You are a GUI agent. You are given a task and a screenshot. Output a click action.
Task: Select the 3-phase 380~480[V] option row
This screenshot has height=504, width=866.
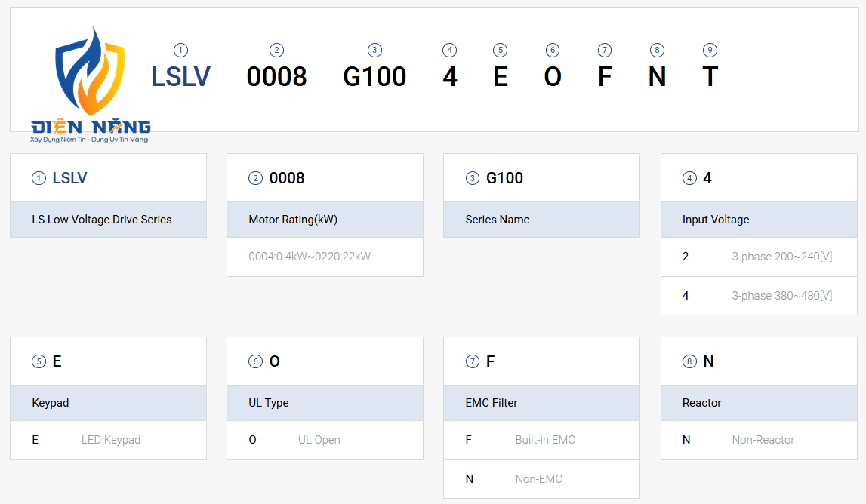759,296
